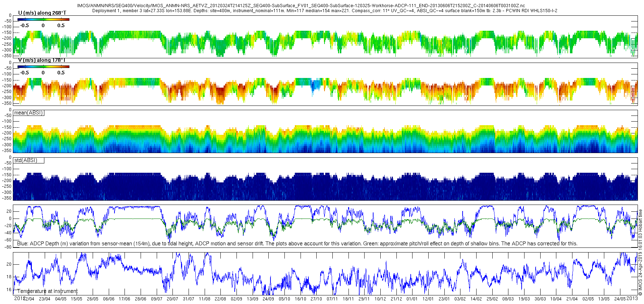Click the 20/07 date tick label
The image size is (644, 304).
pyautogui.click(x=172, y=299)
